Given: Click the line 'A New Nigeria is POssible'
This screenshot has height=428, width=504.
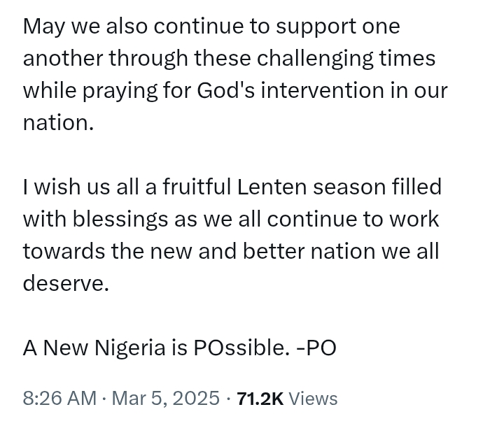Looking at the screenshot, I should 154,348.
